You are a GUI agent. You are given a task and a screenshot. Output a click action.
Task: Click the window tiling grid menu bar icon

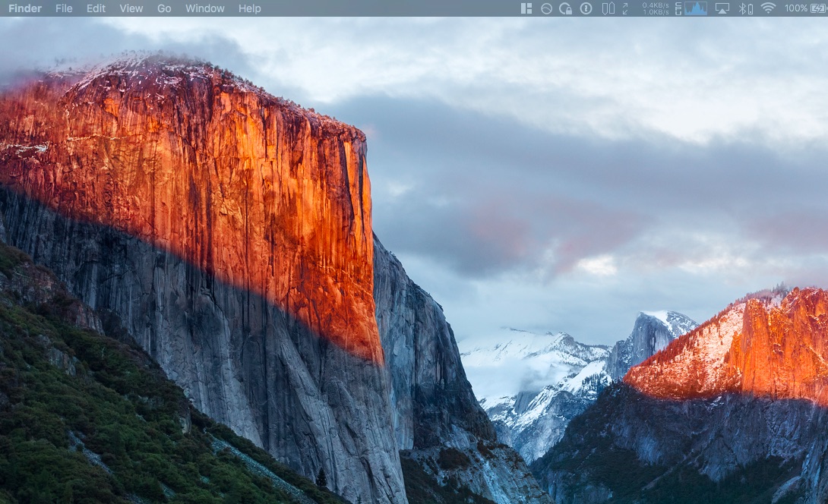pos(526,8)
